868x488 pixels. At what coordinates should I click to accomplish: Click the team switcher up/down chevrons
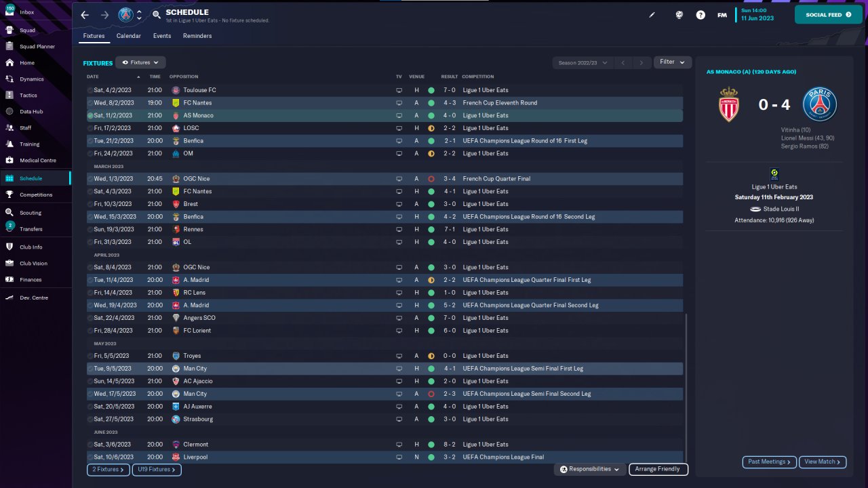(139, 15)
